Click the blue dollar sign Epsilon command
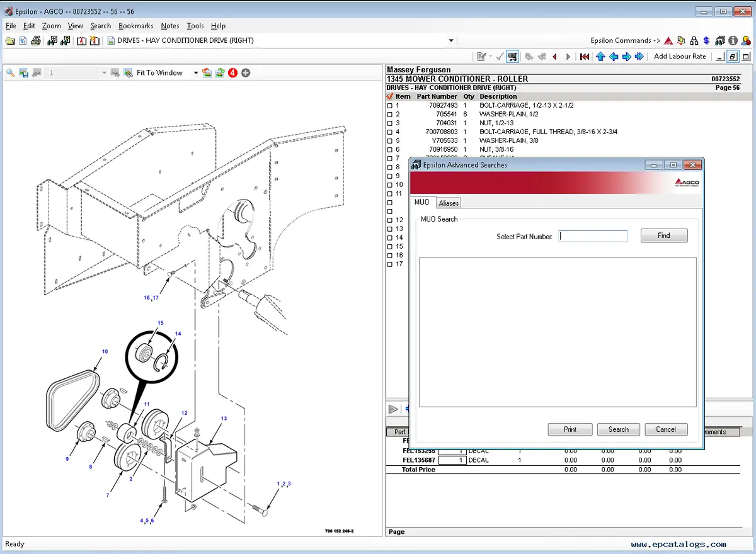756x554 pixels. click(707, 40)
